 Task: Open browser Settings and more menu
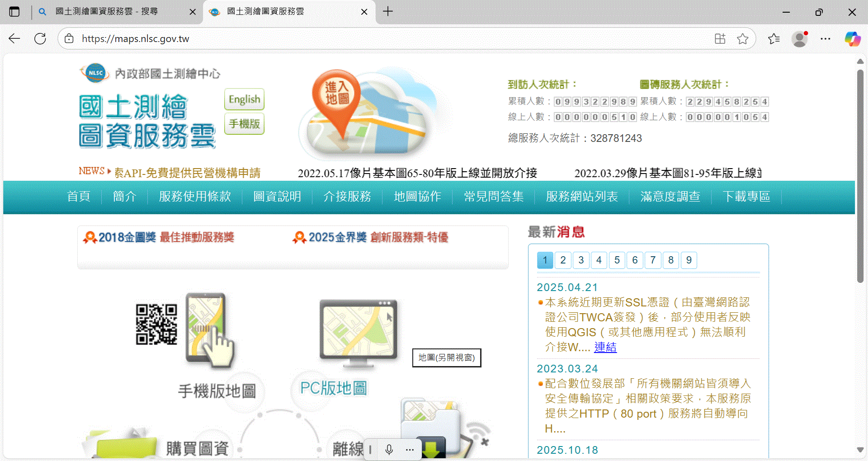pyautogui.click(x=826, y=39)
